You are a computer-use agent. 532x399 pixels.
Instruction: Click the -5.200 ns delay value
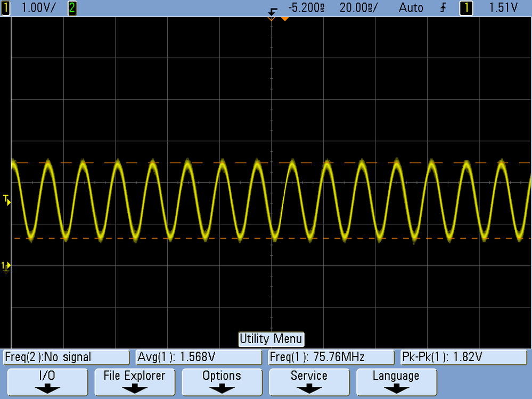[306, 8]
